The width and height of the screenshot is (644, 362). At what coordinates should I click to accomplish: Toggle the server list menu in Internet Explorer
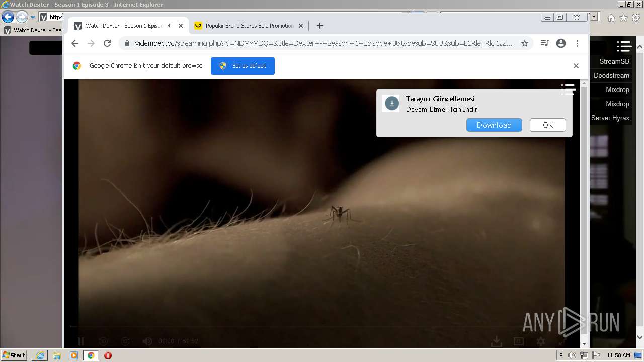(x=624, y=46)
